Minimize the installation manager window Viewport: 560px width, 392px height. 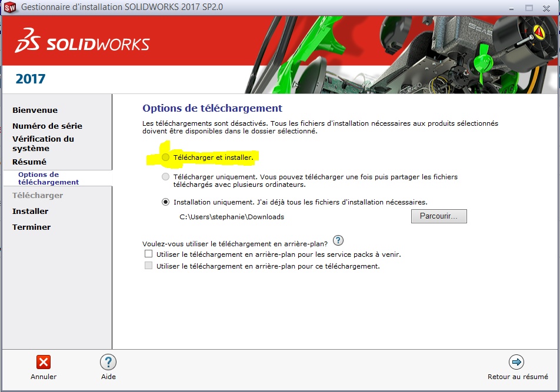point(511,8)
